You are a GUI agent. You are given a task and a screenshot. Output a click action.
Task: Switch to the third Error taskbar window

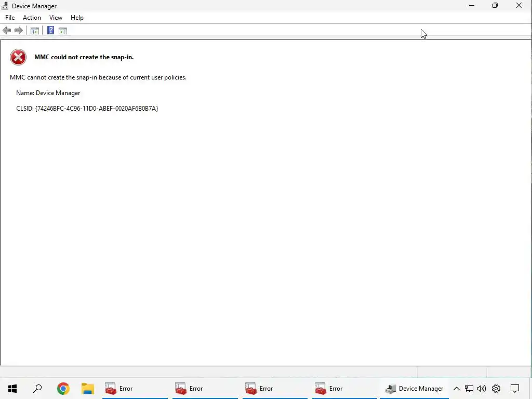click(x=275, y=389)
